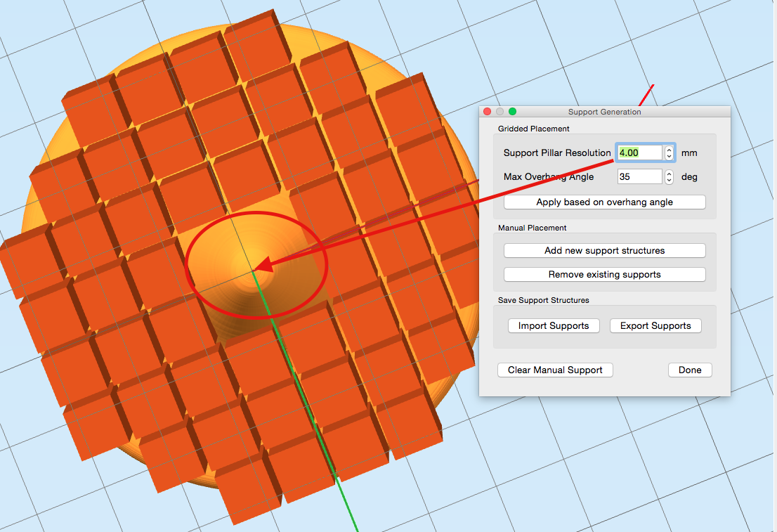Click the Support Pillar Resolution input field
The width and height of the screenshot is (777, 532).
point(639,153)
